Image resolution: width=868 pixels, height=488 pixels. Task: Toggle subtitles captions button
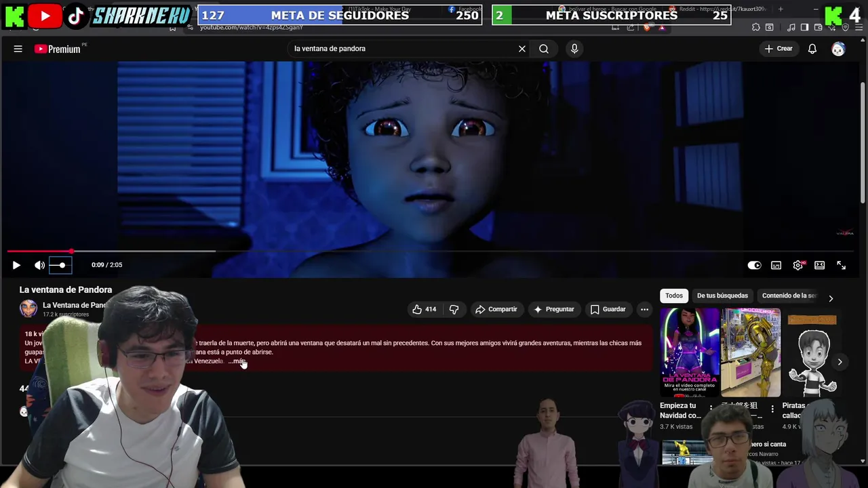tap(776, 265)
